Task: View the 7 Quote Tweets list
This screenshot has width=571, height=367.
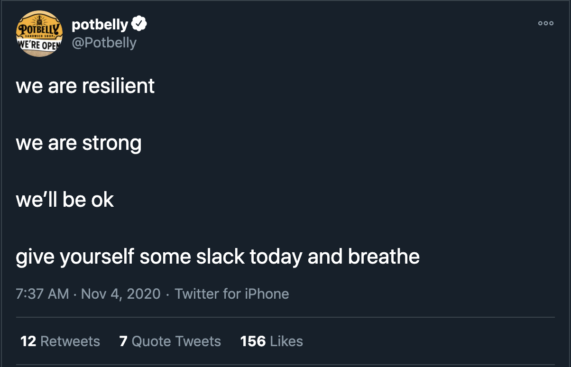Action: coord(170,341)
